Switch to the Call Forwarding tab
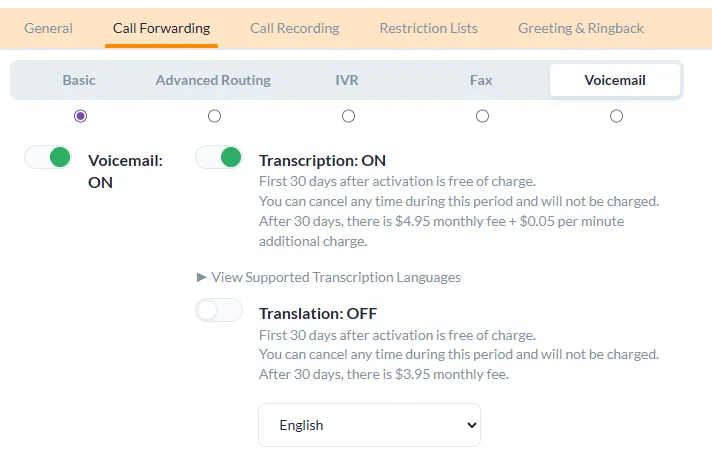The height and width of the screenshot is (465, 712). tap(161, 28)
